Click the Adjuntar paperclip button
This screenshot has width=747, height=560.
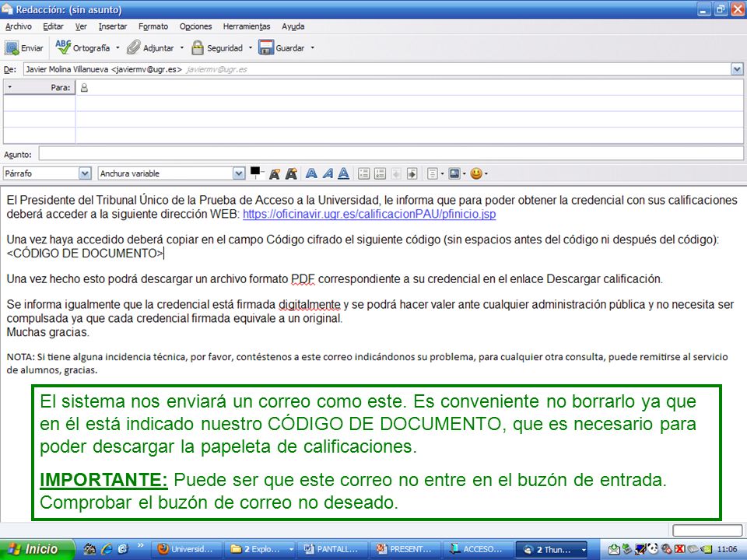(x=150, y=48)
